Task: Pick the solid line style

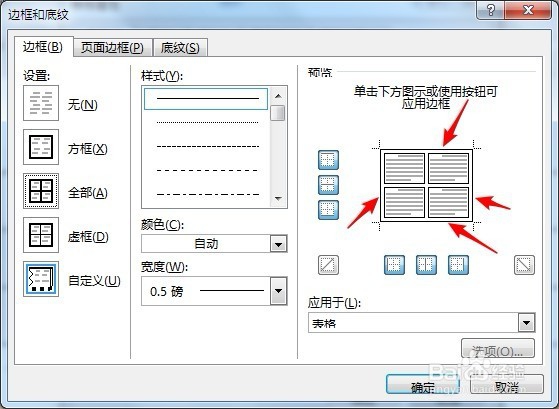Action: (206, 99)
